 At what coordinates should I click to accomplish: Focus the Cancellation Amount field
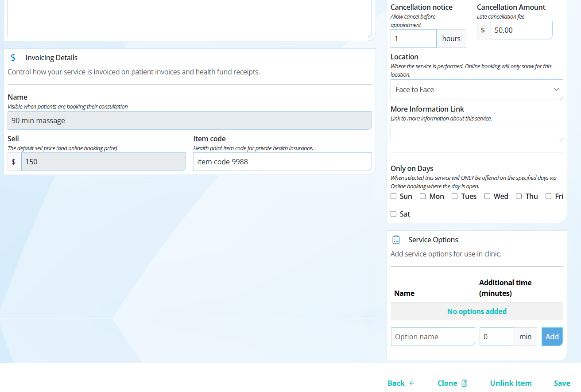pyautogui.click(x=522, y=30)
